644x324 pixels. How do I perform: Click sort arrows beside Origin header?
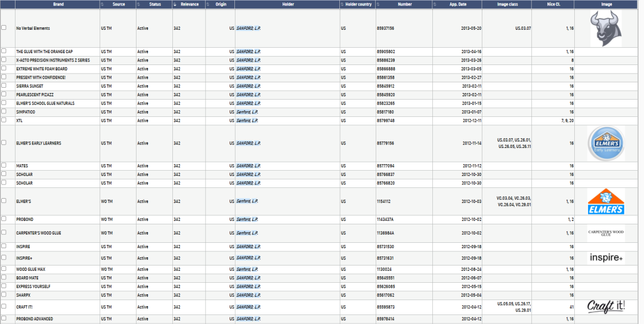208,4
